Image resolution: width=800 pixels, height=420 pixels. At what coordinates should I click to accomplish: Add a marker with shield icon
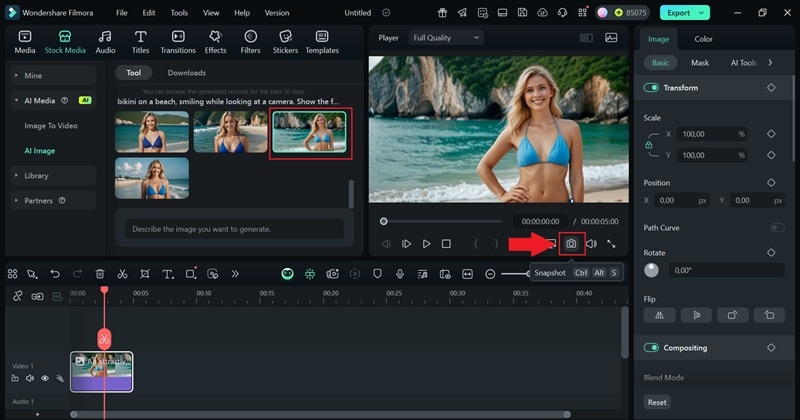click(378, 274)
